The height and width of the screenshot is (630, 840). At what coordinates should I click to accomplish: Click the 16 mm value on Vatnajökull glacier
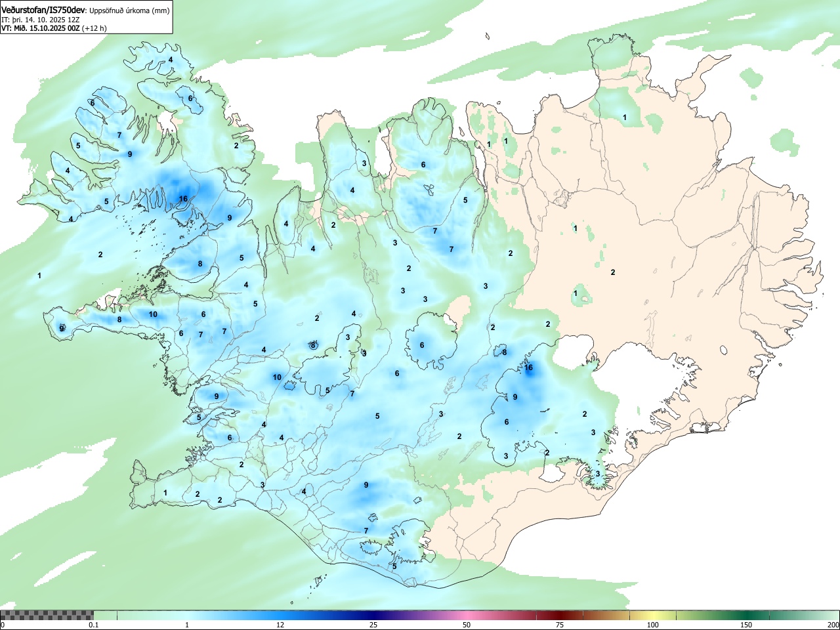[529, 368]
